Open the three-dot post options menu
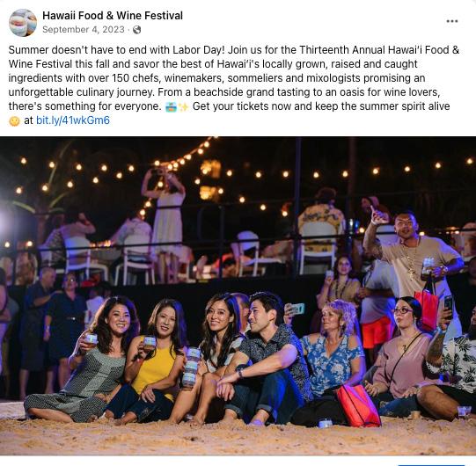The width and height of the screenshot is (476, 466). 451,21
